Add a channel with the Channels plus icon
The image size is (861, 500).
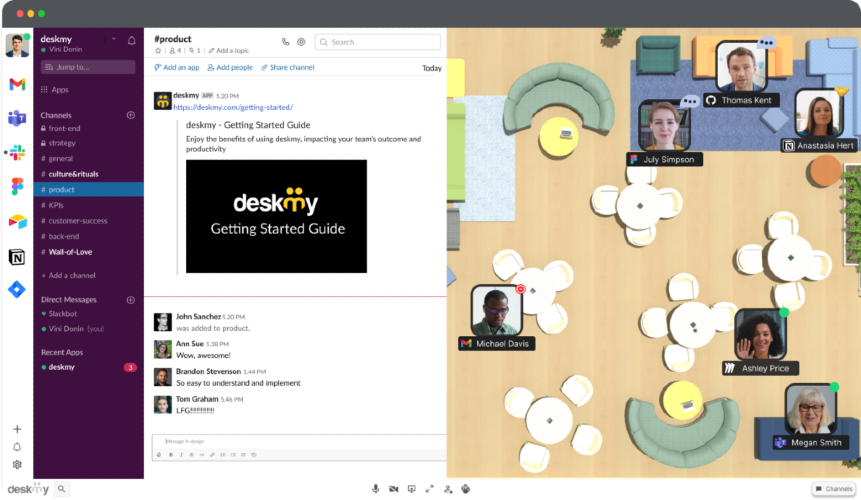(131, 115)
